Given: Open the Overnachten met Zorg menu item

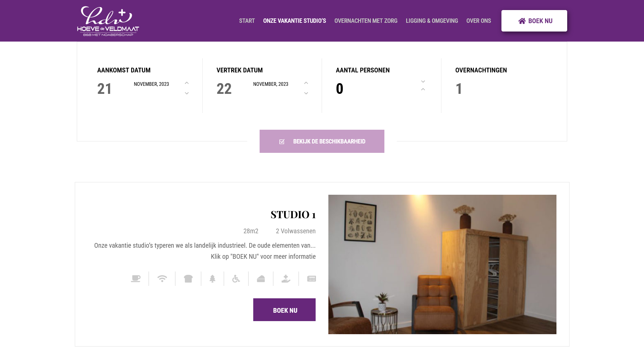Looking at the screenshot, I should coord(366,21).
